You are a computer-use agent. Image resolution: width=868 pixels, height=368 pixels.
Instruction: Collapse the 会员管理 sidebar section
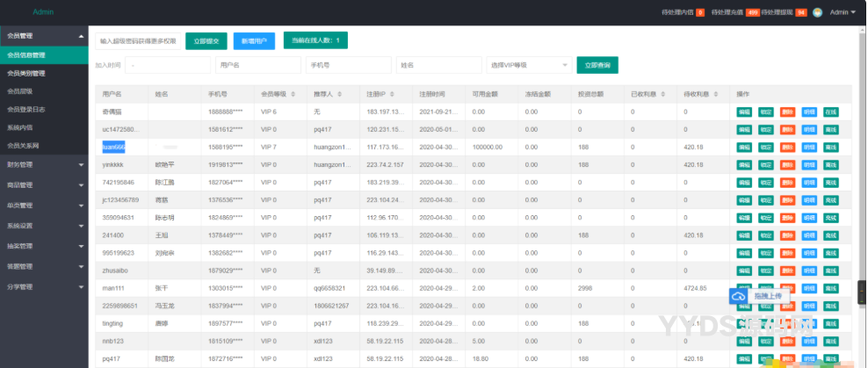click(x=44, y=35)
